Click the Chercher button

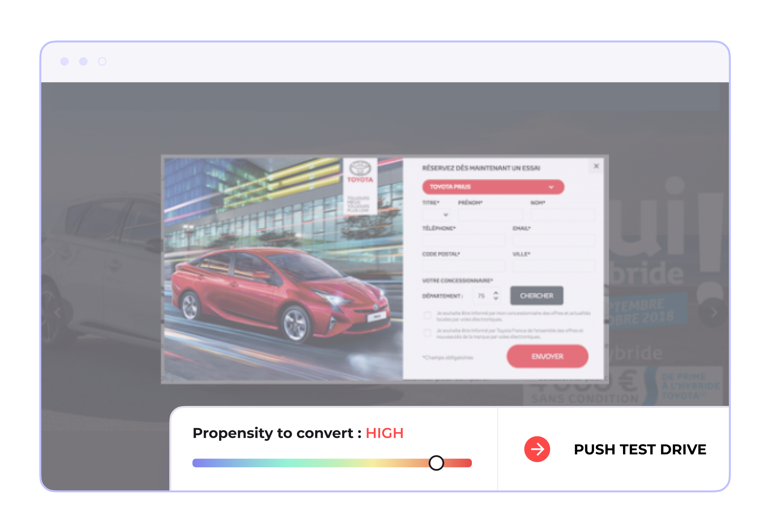(536, 296)
